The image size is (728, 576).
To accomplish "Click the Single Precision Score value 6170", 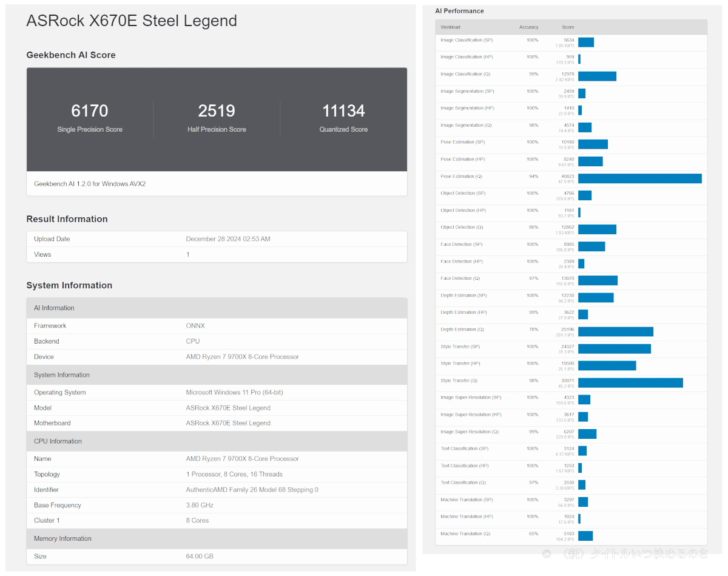I will pyautogui.click(x=90, y=111).
